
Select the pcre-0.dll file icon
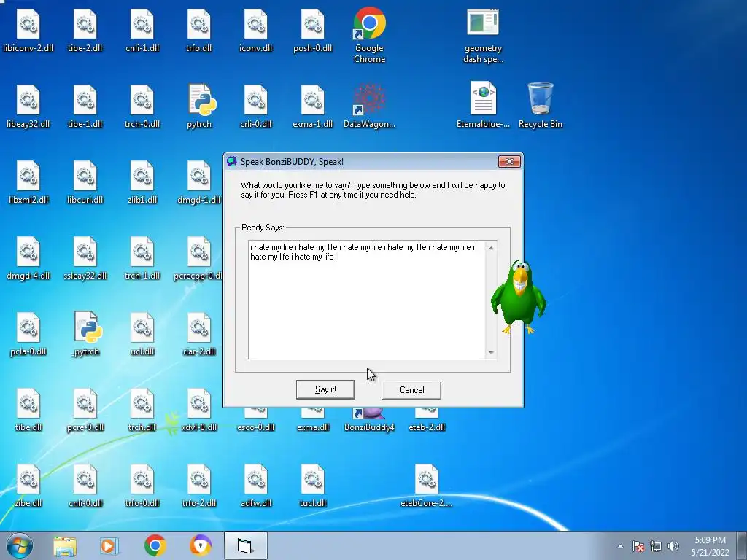click(x=85, y=409)
